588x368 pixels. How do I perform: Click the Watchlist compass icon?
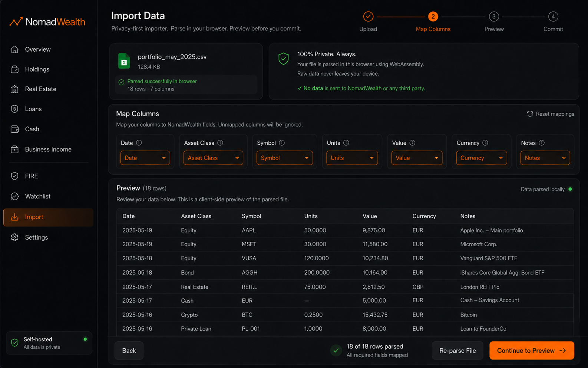(x=14, y=196)
